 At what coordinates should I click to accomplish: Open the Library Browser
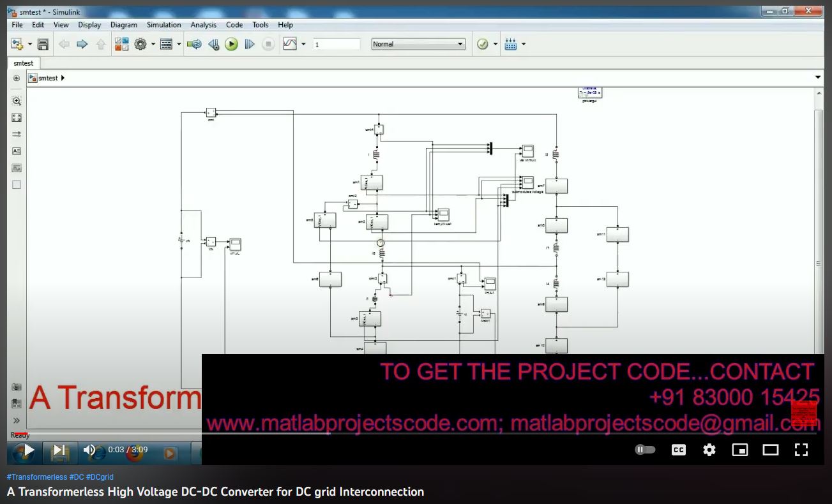point(121,44)
